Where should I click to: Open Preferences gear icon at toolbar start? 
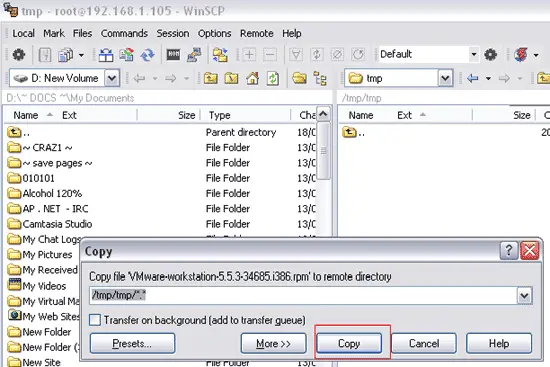point(19,55)
